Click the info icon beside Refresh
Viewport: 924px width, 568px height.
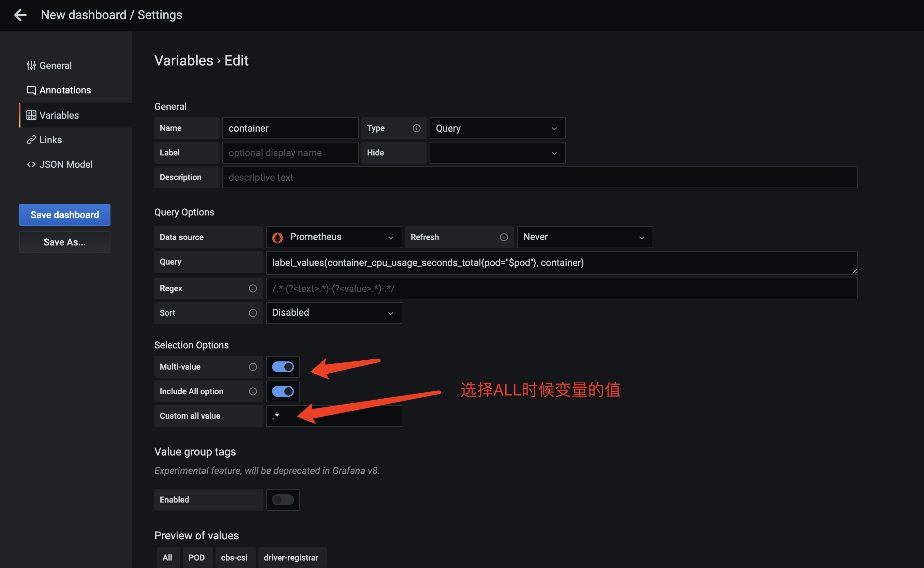[x=504, y=237]
